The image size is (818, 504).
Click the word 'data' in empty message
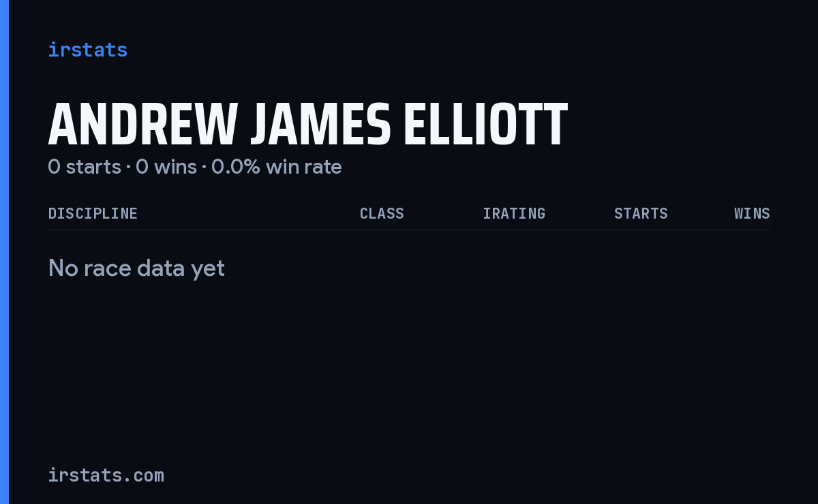point(164,268)
